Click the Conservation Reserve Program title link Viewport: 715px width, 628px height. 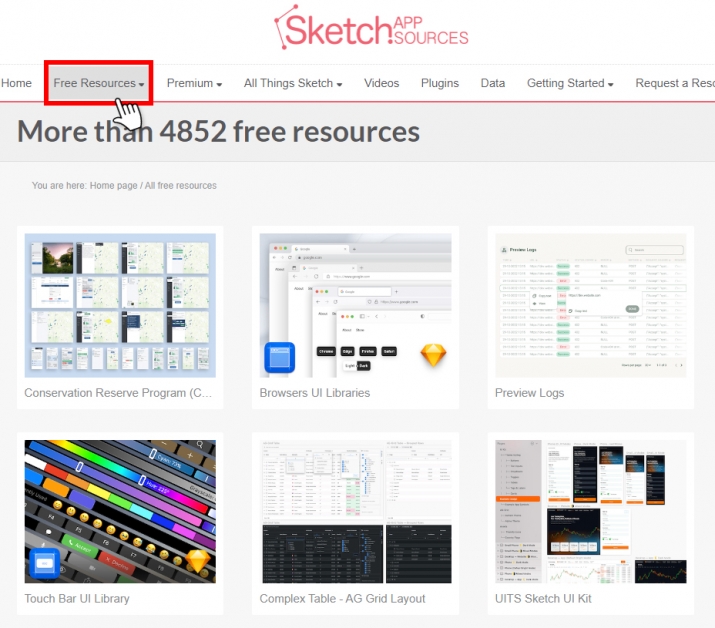[118, 393]
